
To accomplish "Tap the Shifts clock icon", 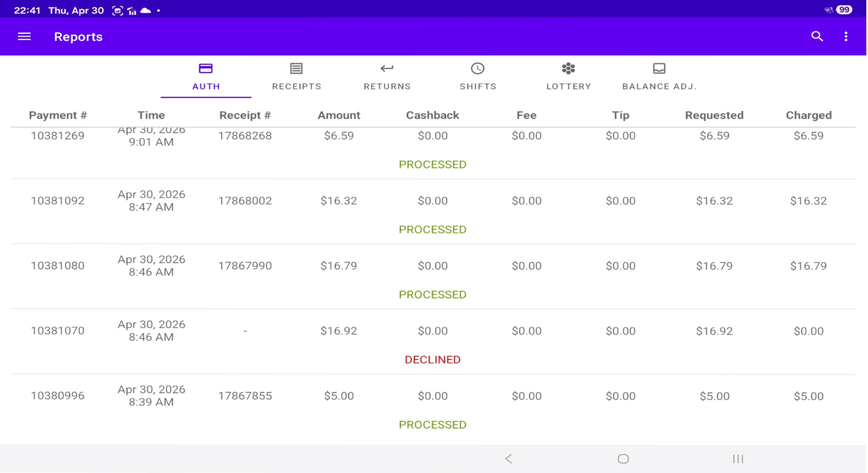I will [479, 69].
